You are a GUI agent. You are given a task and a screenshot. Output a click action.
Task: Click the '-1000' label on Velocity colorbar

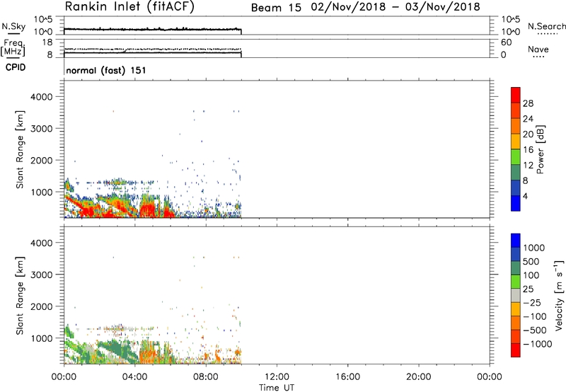537,344
